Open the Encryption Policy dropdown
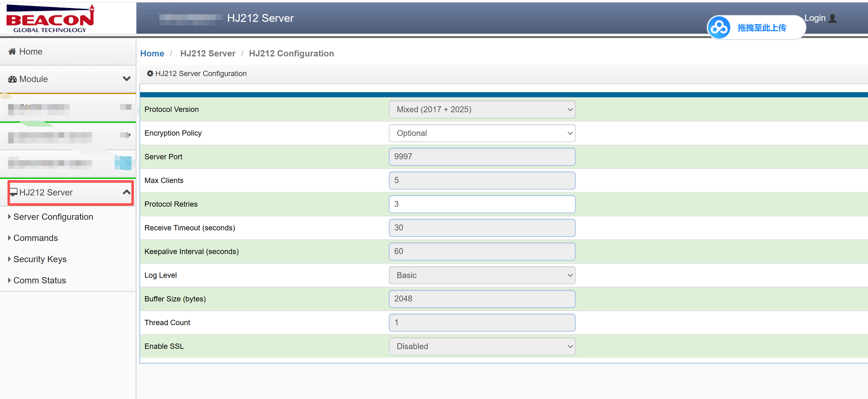The height and width of the screenshot is (399, 868). tap(482, 133)
